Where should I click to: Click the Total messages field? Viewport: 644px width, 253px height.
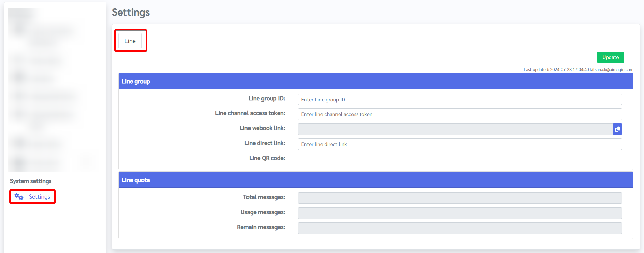(x=460, y=198)
